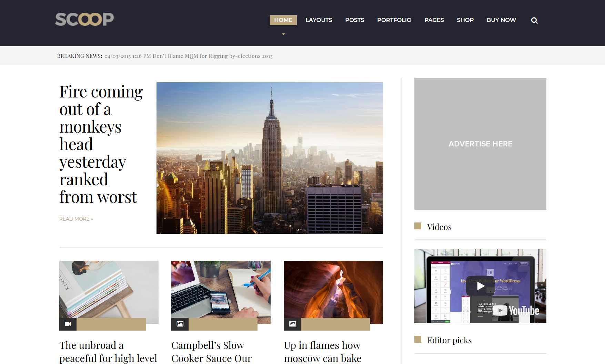Click the image badge on Campbell's Slow Cooker post
The image size is (605, 364).
pyautogui.click(x=180, y=324)
